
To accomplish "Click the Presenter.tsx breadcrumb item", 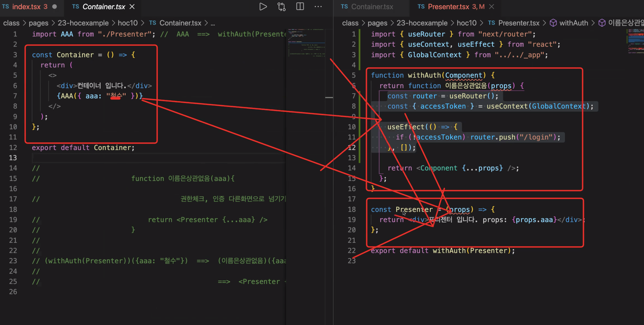I will pos(519,23).
